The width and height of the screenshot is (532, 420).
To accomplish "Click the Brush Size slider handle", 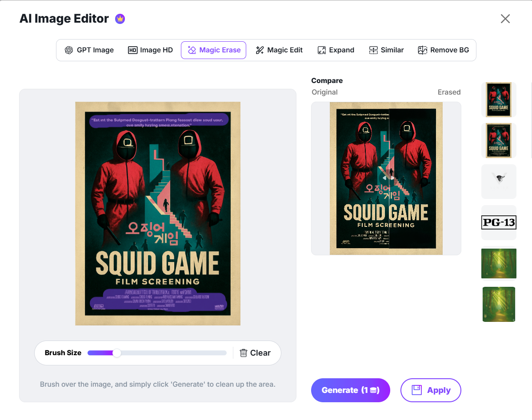I will 117,353.
